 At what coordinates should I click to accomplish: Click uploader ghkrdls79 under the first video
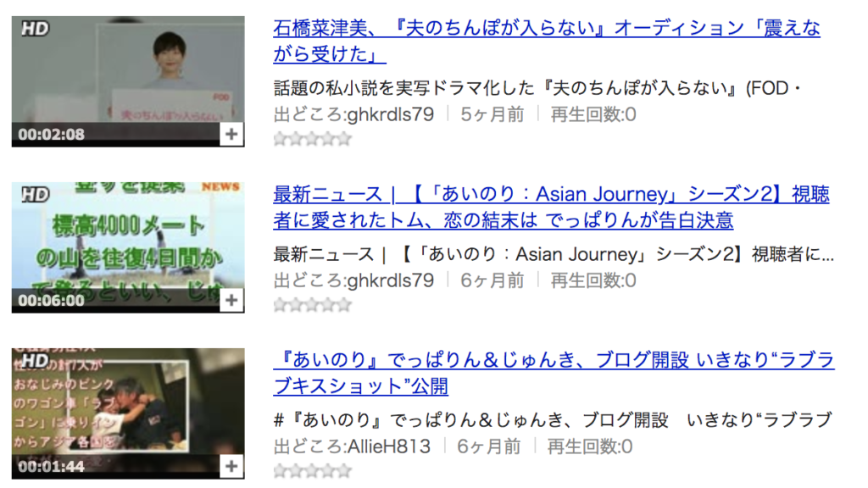pyautogui.click(x=390, y=114)
